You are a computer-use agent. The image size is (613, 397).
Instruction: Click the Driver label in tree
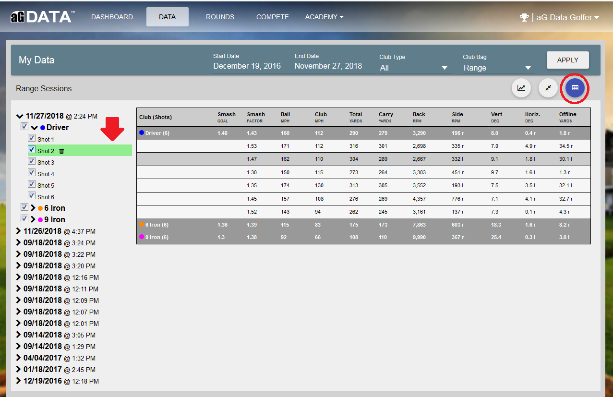pyautogui.click(x=57, y=128)
